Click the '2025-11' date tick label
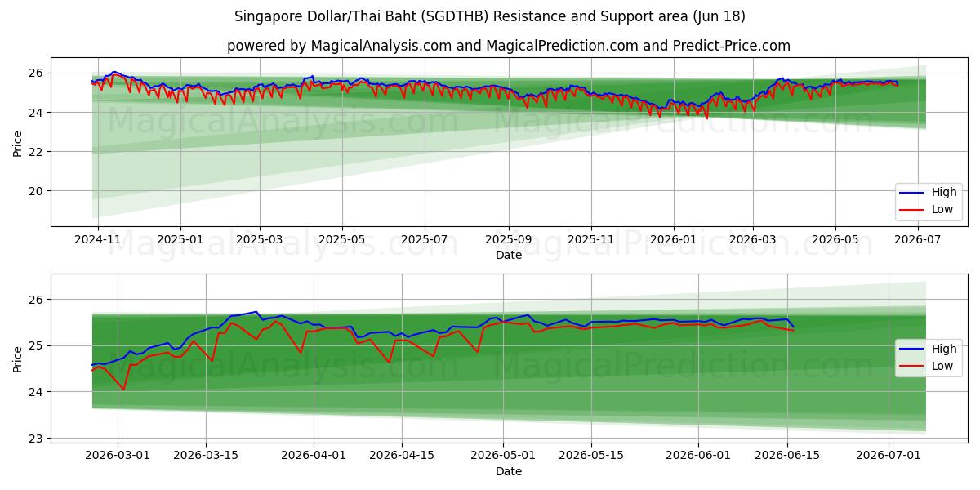The image size is (980, 490). pyautogui.click(x=590, y=240)
